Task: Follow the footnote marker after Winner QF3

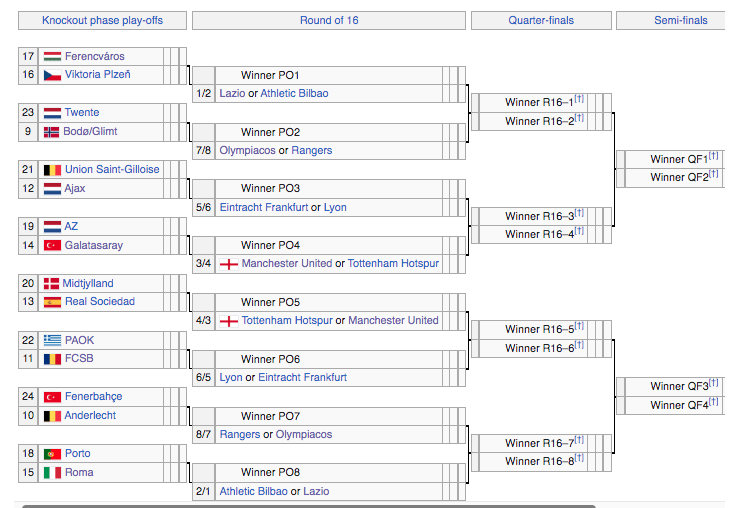Action: click(x=714, y=383)
